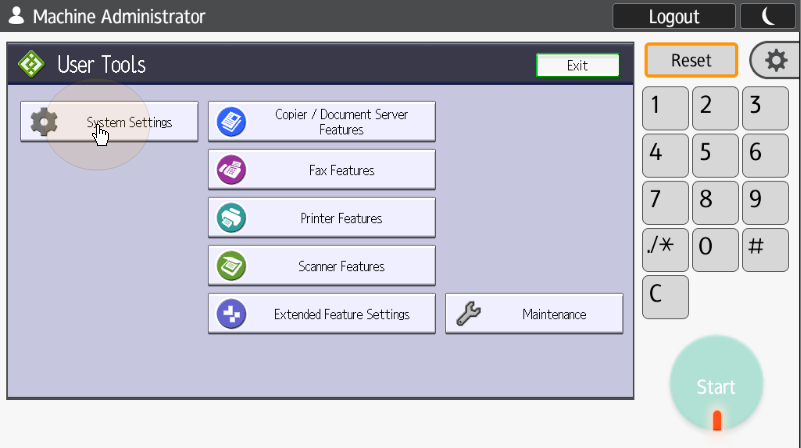
Task: Open System Settings gear icon
Action: point(44,122)
